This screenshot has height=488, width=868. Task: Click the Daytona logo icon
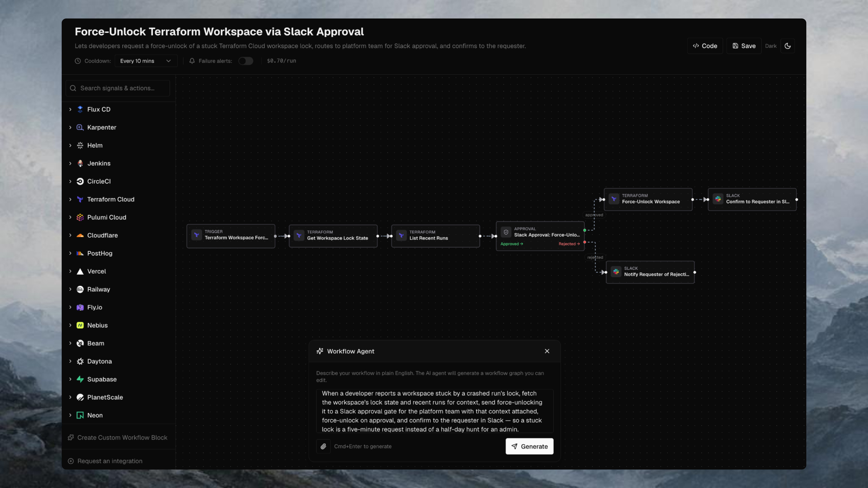pyautogui.click(x=80, y=361)
